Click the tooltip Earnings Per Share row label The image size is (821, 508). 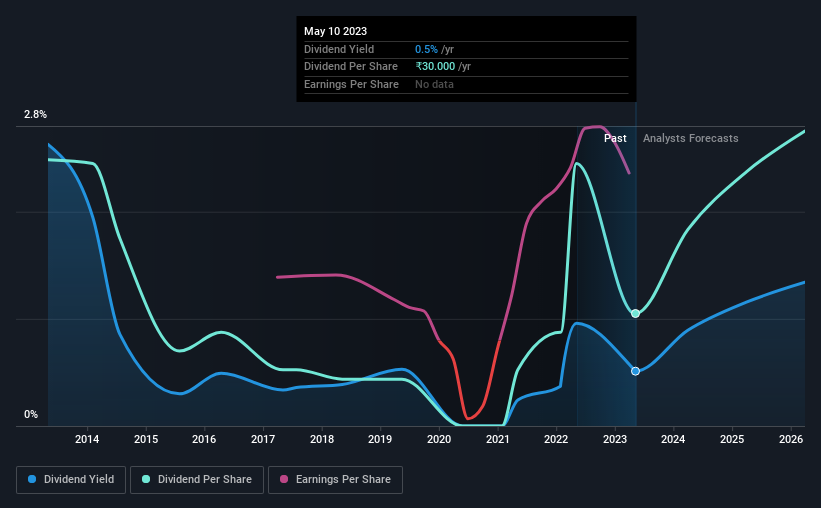tap(351, 84)
